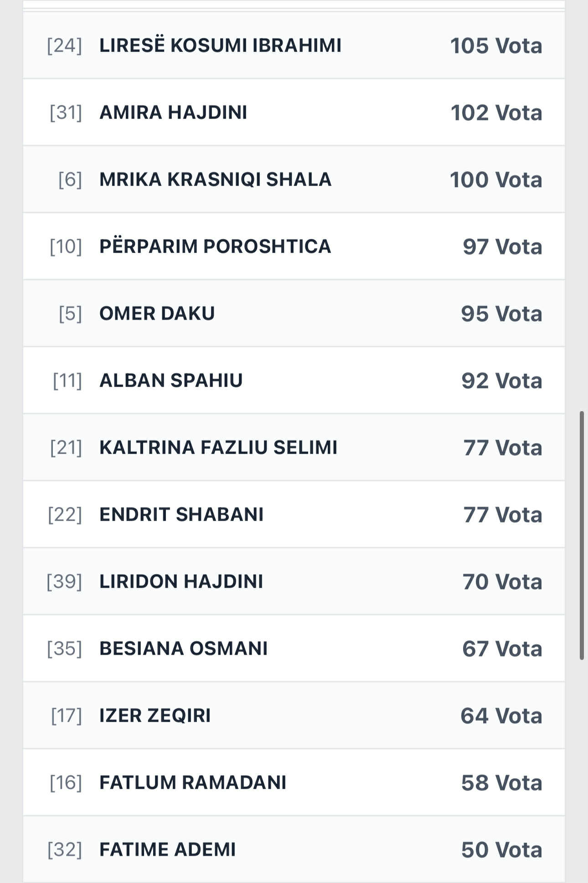Choose candidate Fatlum Ramadani
The height and width of the screenshot is (883, 588).
pos(193,782)
